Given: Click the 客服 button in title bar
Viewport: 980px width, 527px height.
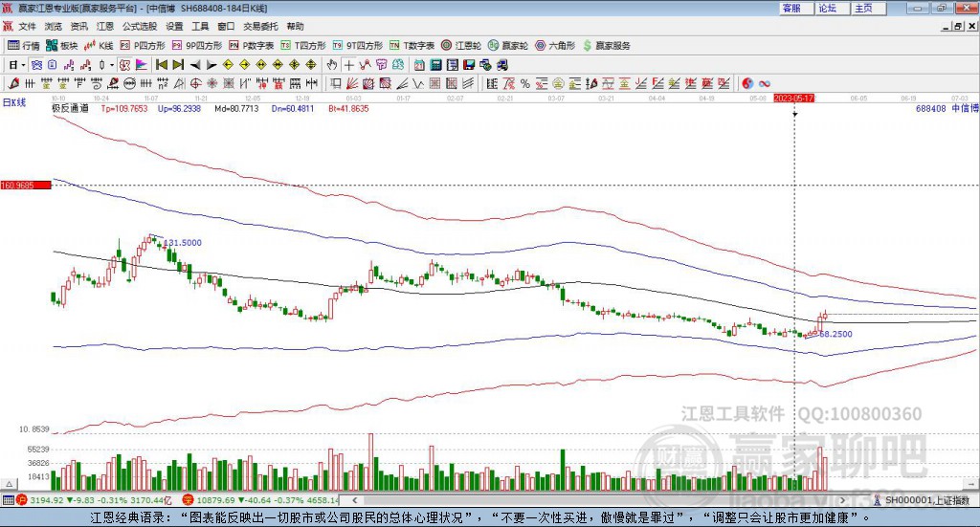Looking at the screenshot, I should [796, 8].
